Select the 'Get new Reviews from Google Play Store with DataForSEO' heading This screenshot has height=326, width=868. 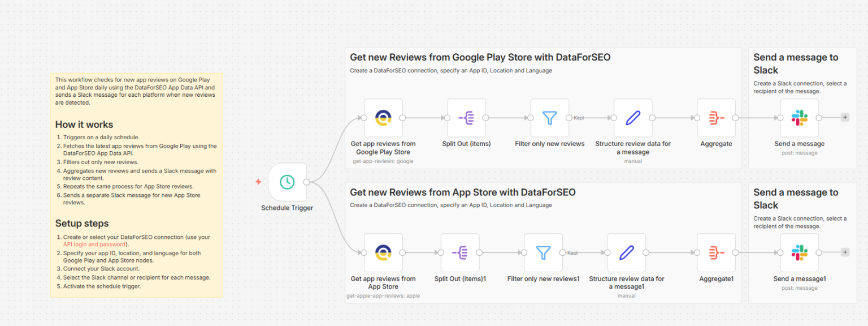[480, 57]
